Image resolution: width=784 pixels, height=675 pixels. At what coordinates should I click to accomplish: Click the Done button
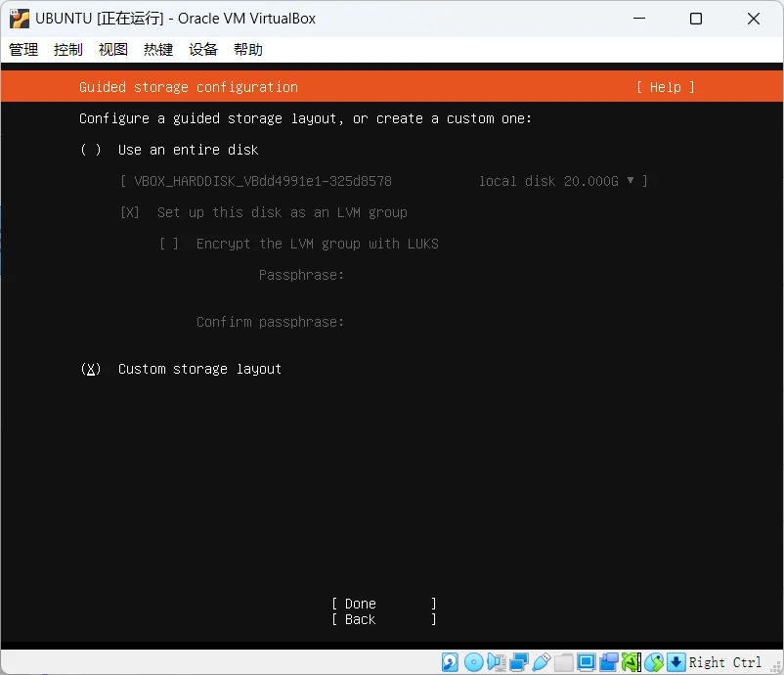384,604
